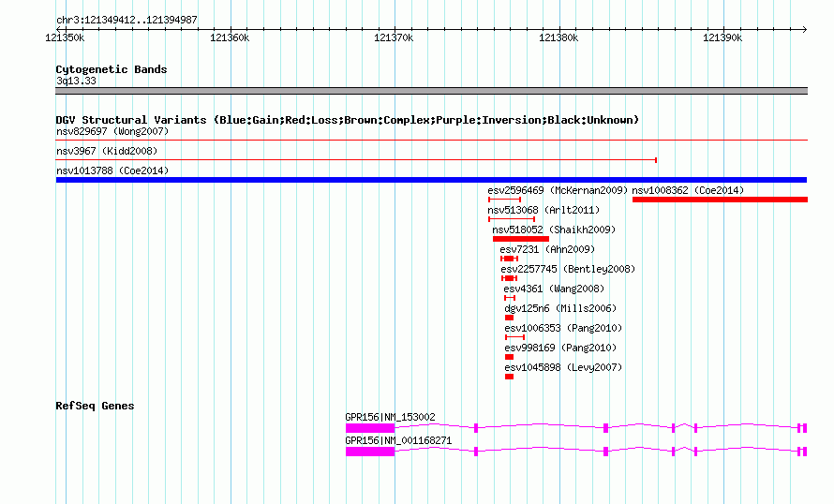834x504 pixels.
Task: Click the red glyph under esv7231
Action: click(x=509, y=259)
